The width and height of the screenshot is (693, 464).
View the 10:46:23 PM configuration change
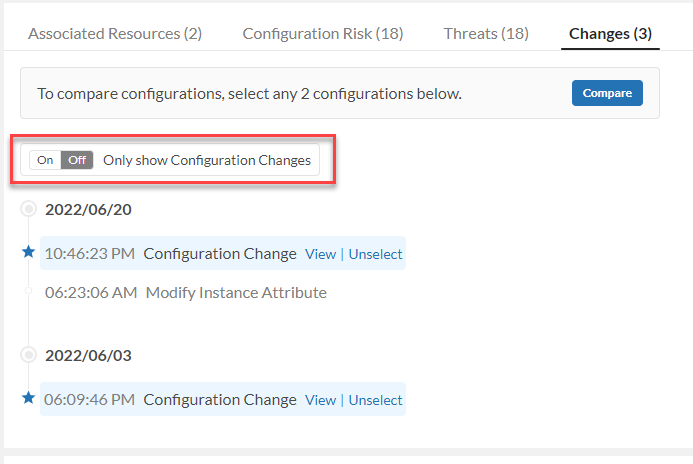(320, 254)
